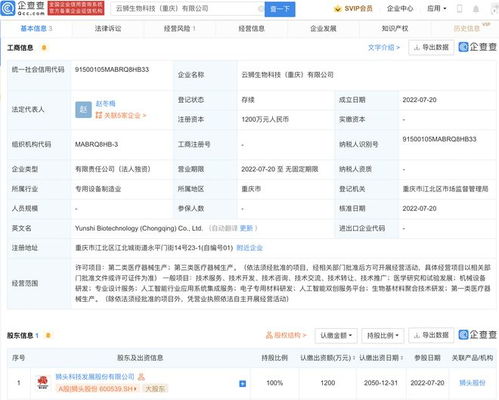Click 成立日期 value 2022-07-20
The image size is (499, 400).
pos(419,100)
